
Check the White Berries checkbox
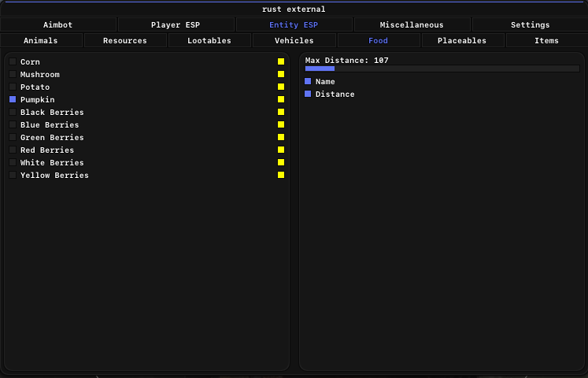click(x=13, y=162)
